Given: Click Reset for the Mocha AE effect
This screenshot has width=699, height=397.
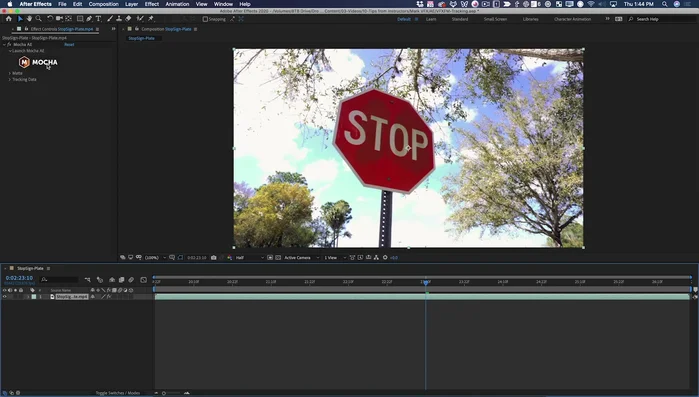Looking at the screenshot, I should 69,45.
